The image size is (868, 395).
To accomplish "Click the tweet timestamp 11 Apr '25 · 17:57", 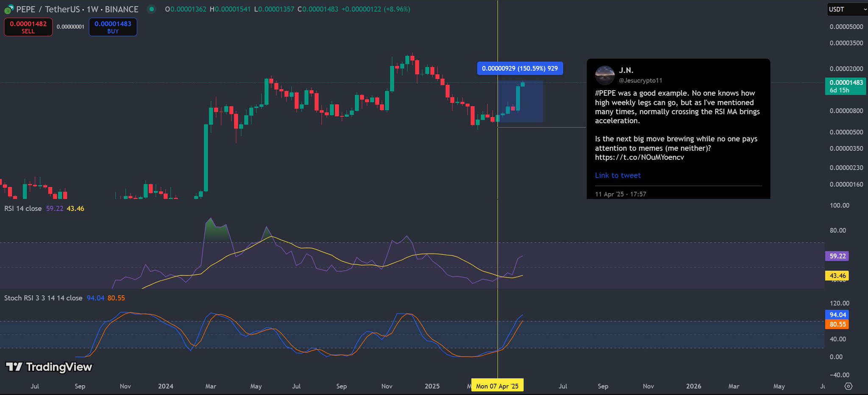I will tap(620, 194).
